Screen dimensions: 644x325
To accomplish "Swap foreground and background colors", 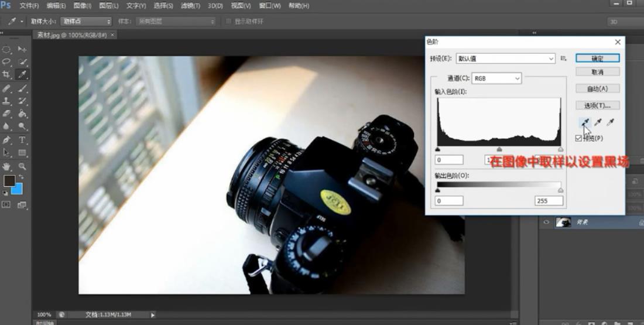I will point(21,177).
